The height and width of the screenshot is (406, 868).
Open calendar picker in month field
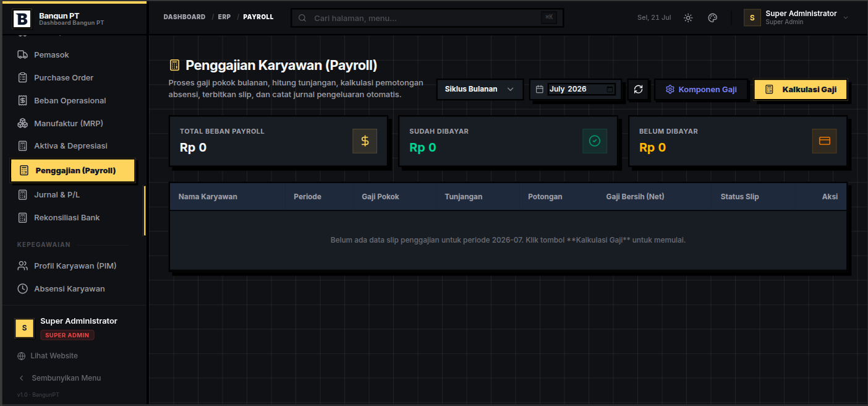[x=610, y=89]
